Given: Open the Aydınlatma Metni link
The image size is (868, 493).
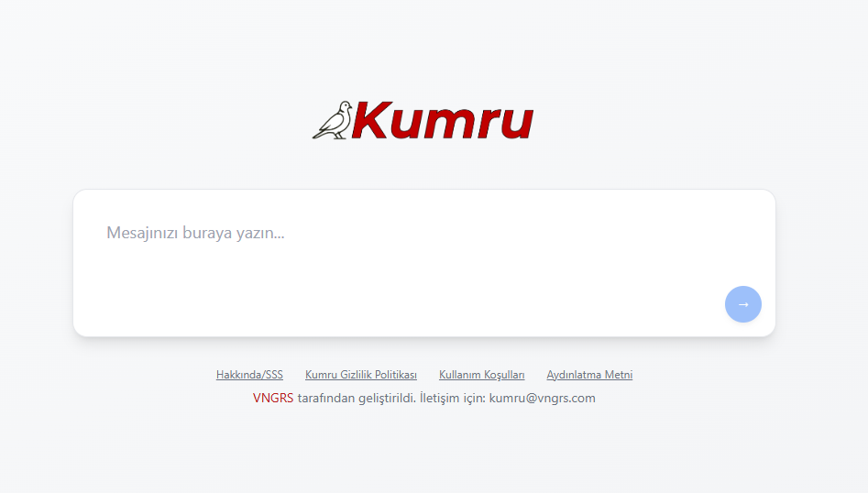Looking at the screenshot, I should [x=589, y=375].
